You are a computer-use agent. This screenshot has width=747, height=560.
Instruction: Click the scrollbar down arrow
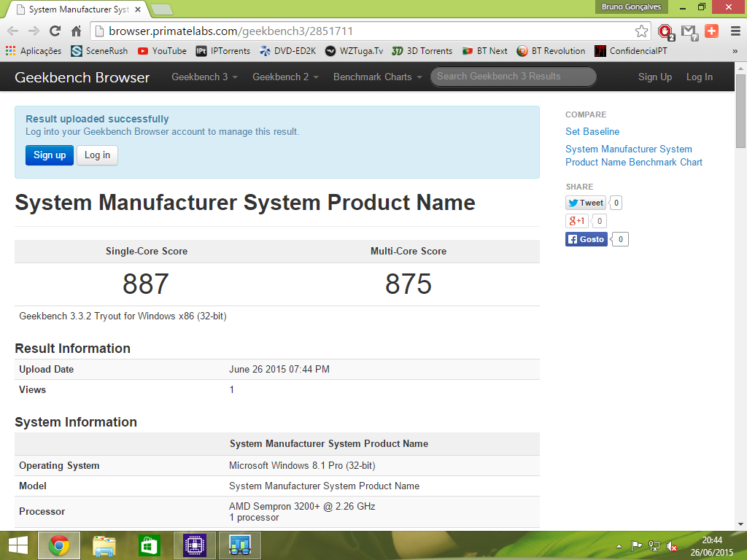[740, 524]
